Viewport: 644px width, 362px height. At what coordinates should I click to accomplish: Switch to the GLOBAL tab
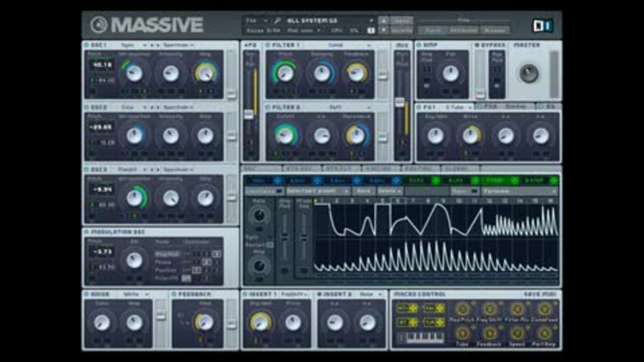pyautogui.click(x=459, y=169)
